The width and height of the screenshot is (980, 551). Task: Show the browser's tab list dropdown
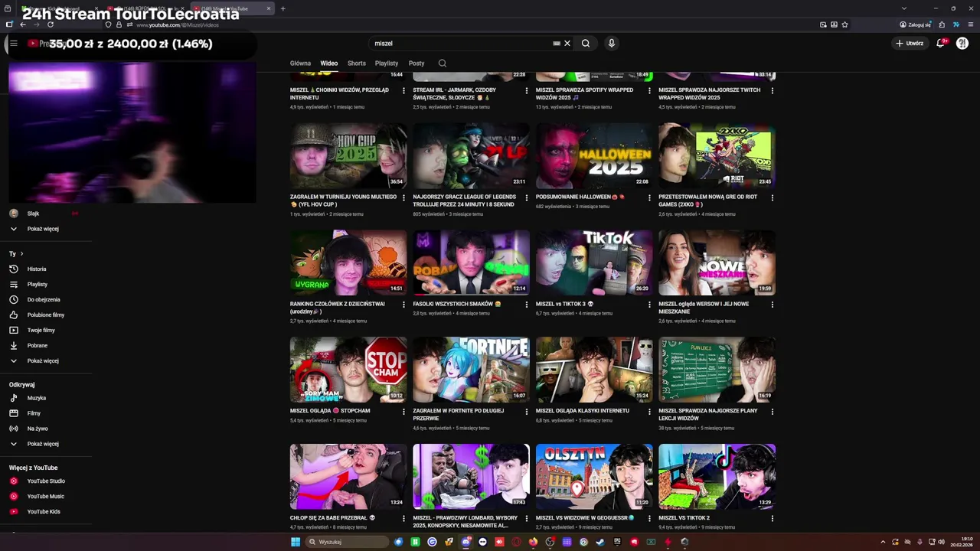[x=903, y=8]
